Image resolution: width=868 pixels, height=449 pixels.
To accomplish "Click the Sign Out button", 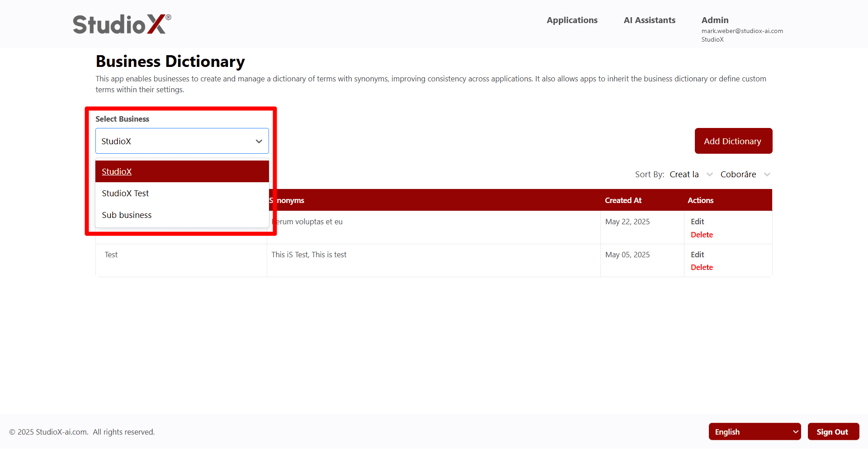I will (x=833, y=431).
